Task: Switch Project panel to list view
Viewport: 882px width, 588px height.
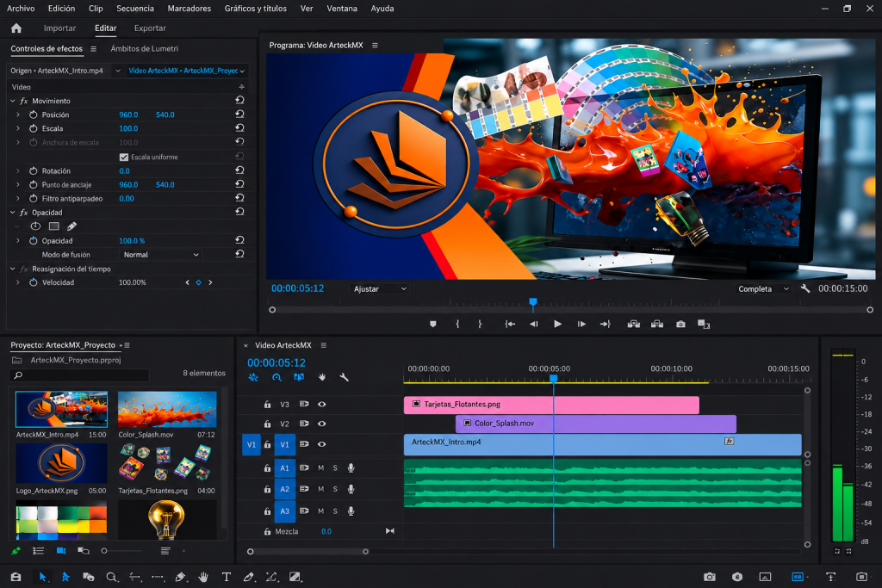Action: (x=38, y=551)
